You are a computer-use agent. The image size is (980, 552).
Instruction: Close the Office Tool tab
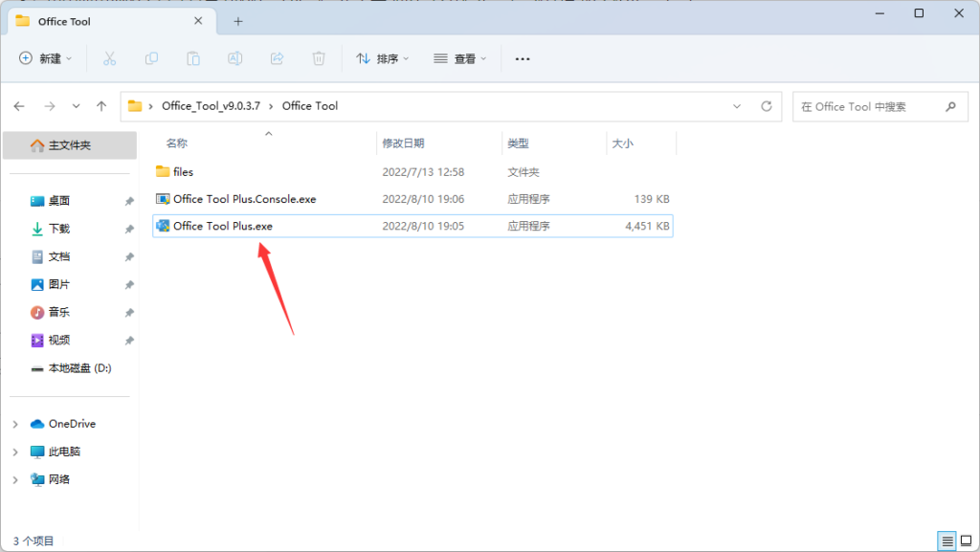[198, 21]
